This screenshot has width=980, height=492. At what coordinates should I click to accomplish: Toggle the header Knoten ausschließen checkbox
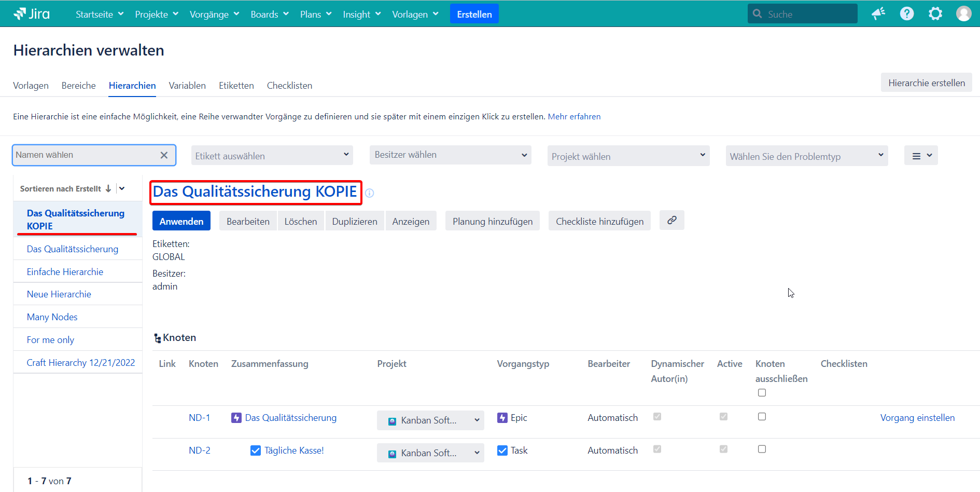pos(762,393)
